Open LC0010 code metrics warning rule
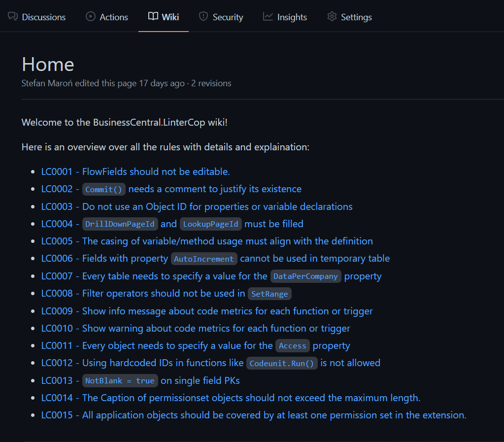This screenshot has width=504, height=442. pyautogui.click(x=196, y=328)
